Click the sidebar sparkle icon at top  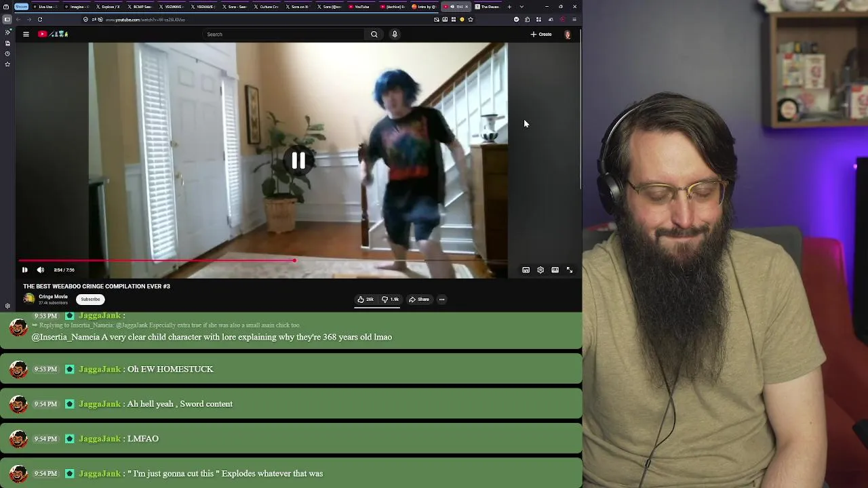(x=7, y=32)
